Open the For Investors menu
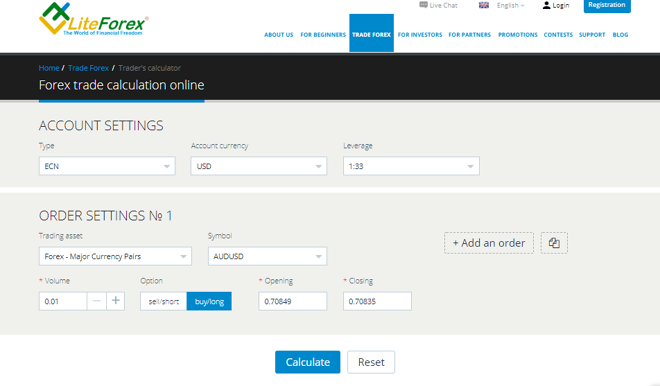 pos(420,35)
